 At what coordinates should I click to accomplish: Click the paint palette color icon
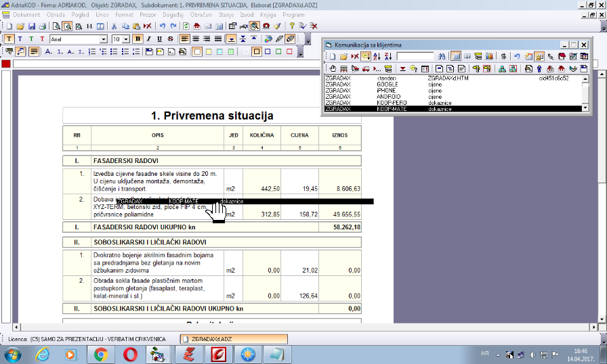(x=268, y=39)
